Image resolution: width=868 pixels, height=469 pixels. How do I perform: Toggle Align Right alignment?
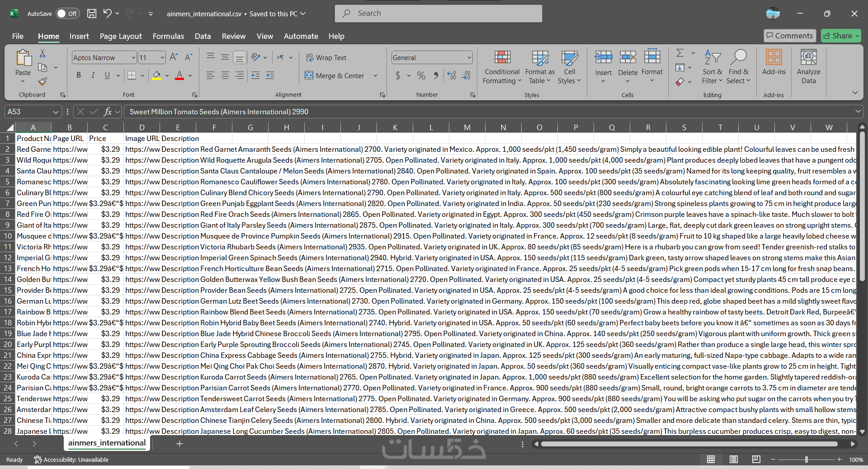pyautogui.click(x=240, y=75)
